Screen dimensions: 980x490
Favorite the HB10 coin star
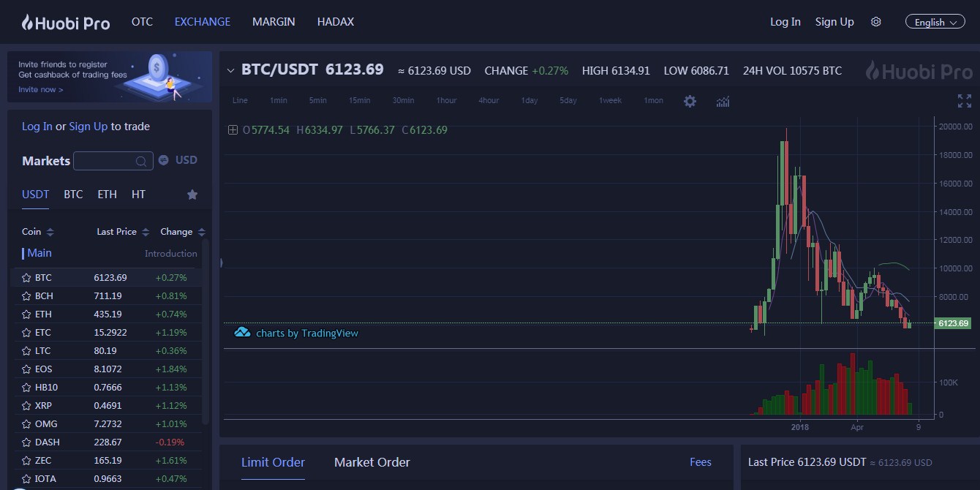[x=26, y=388]
